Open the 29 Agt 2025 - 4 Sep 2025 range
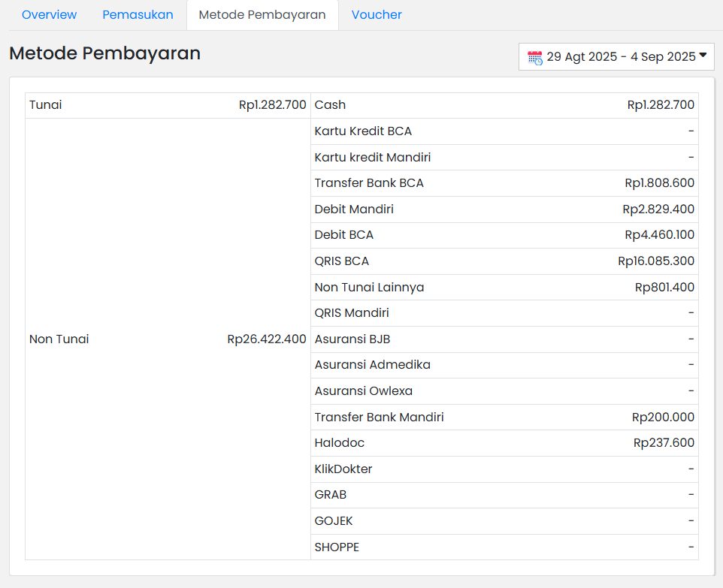This screenshot has width=723, height=588. click(621, 57)
